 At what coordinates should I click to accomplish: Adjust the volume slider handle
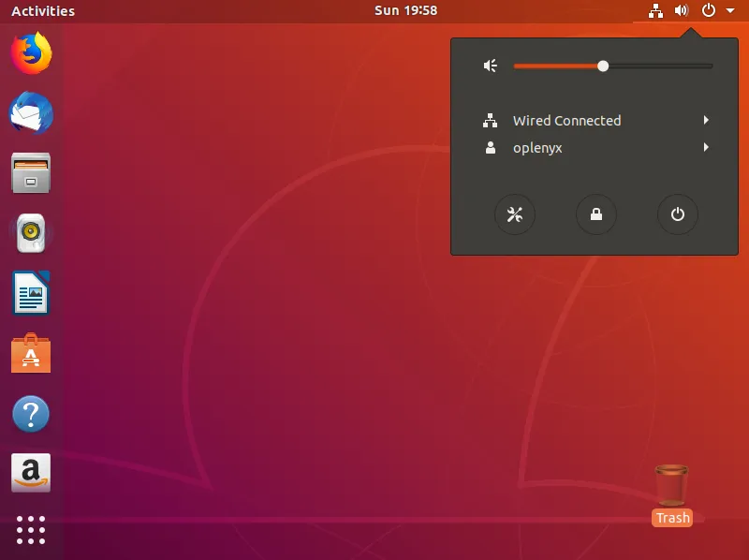point(603,66)
